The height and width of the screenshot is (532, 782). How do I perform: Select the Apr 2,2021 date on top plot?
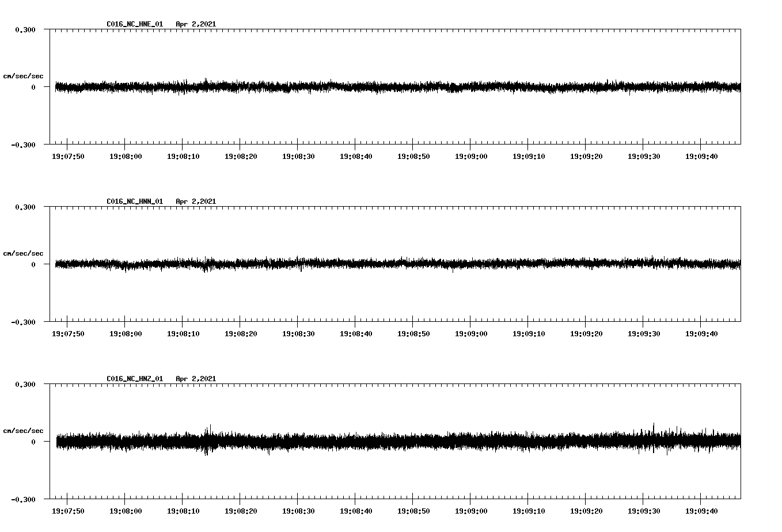196,24
